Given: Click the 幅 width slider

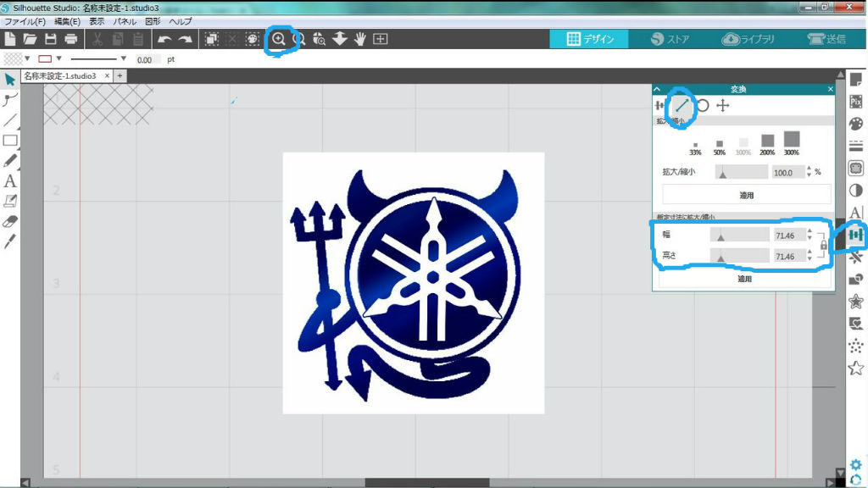Looking at the screenshot, I should 739,236.
